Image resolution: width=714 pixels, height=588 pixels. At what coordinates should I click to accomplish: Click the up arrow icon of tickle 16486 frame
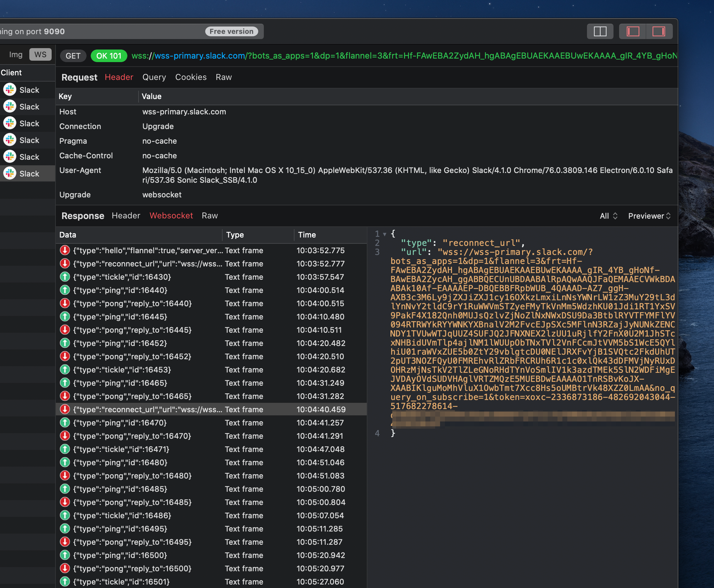pos(65,515)
